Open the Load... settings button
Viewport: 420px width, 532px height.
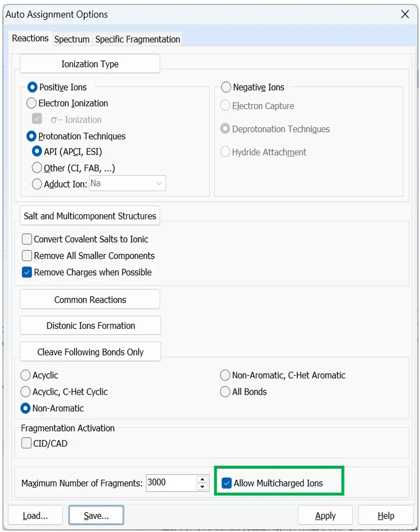click(35, 515)
